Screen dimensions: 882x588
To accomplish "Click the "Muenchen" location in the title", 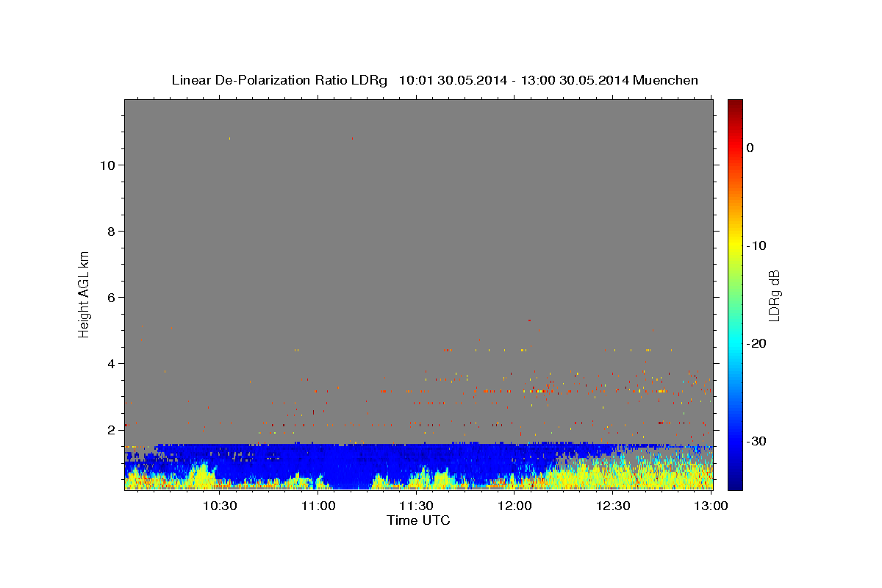I will (x=666, y=80).
